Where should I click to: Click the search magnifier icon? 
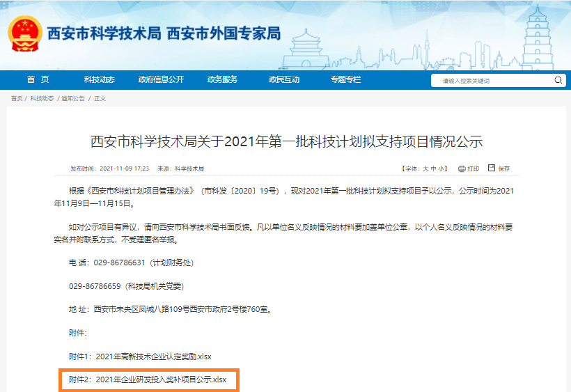(x=558, y=81)
